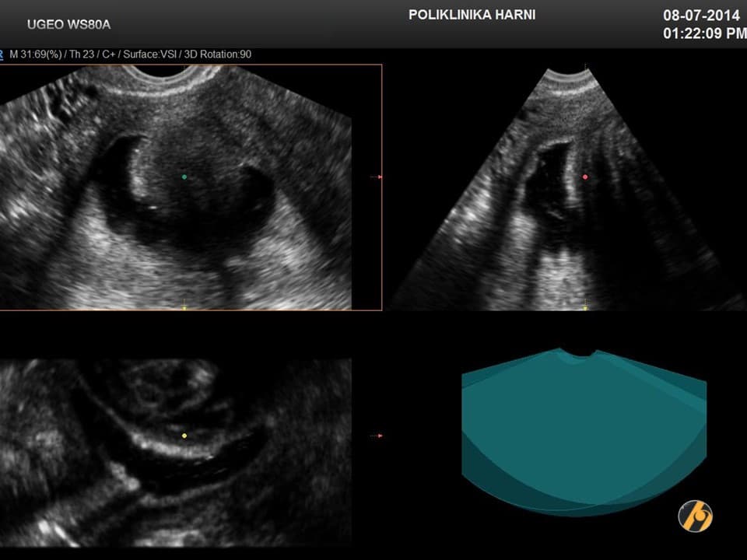This screenshot has width=747, height=560.
Task: Click the red center marker in the top-right scan
Action: [x=585, y=177]
